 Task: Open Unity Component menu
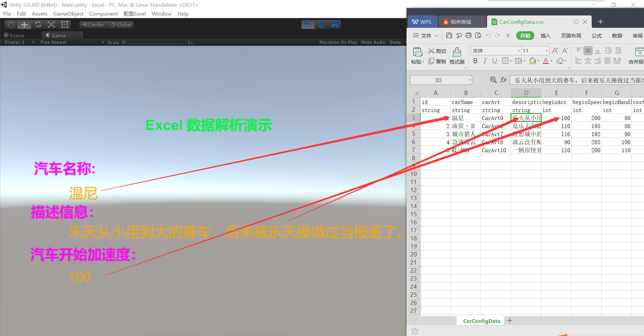click(x=103, y=14)
